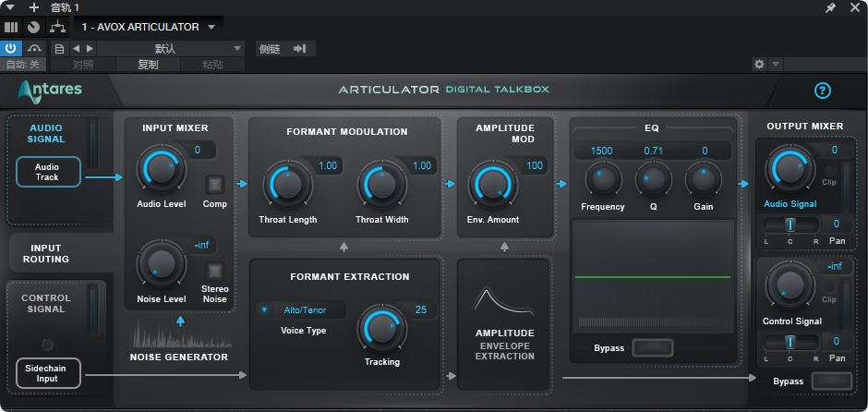The height and width of the screenshot is (412, 868).
Task: Click the EQ Q knob
Action: (653, 179)
